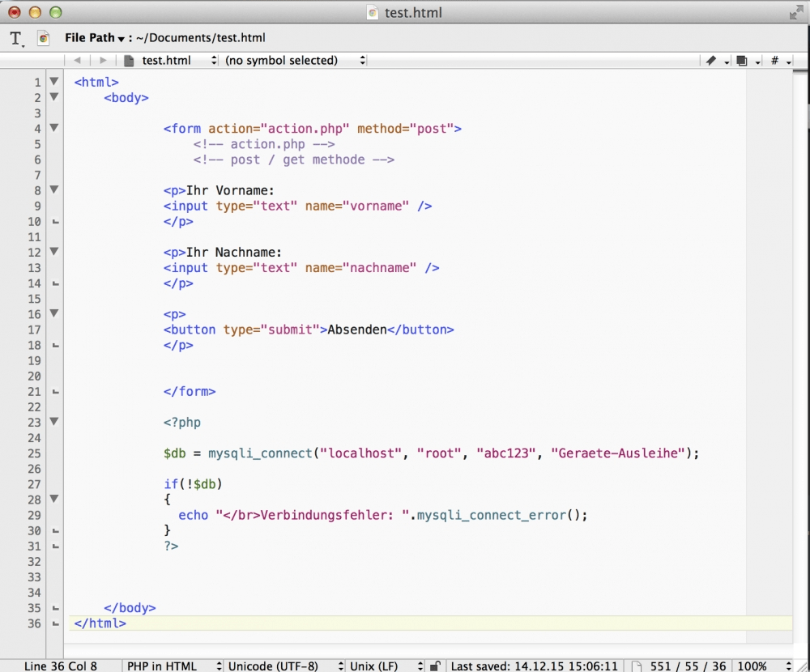Image resolution: width=810 pixels, height=672 pixels.
Task: Click the <?php opening tag
Action: 181,423
